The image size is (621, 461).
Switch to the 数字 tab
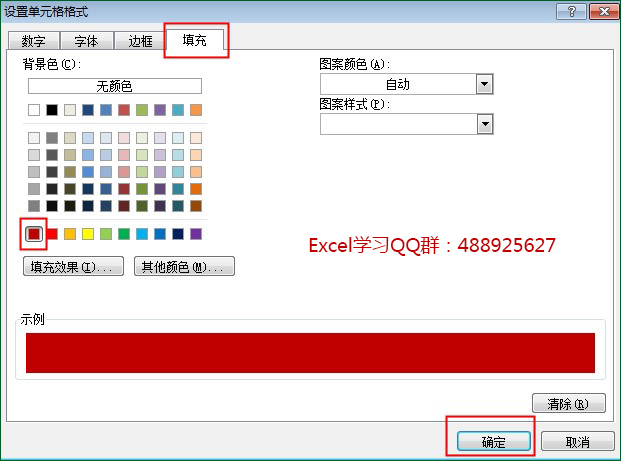tap(34, 41)
